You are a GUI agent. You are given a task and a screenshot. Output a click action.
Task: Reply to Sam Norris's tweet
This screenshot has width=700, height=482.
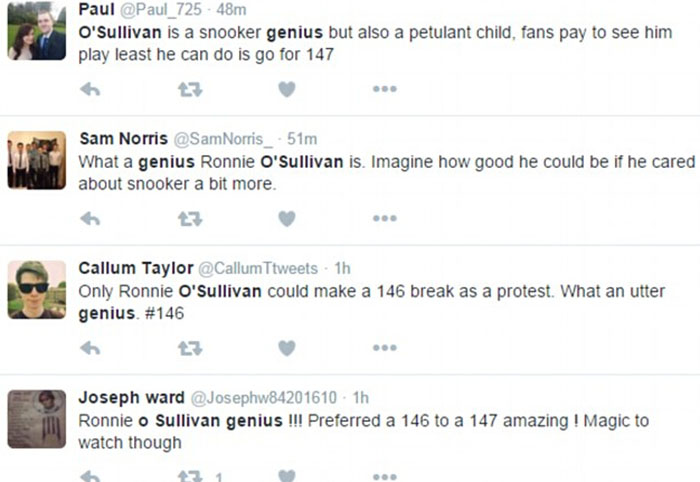click(x=90, y=218)
